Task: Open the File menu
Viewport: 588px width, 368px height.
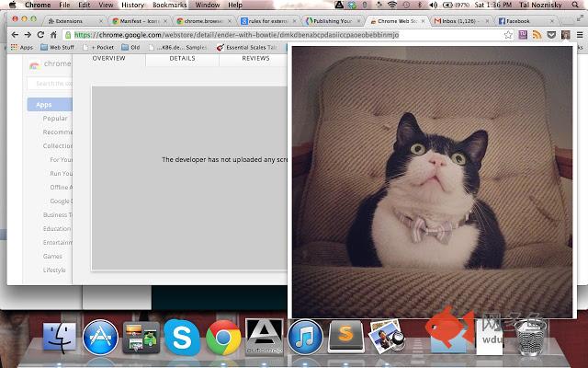Action: click(64, 5)
